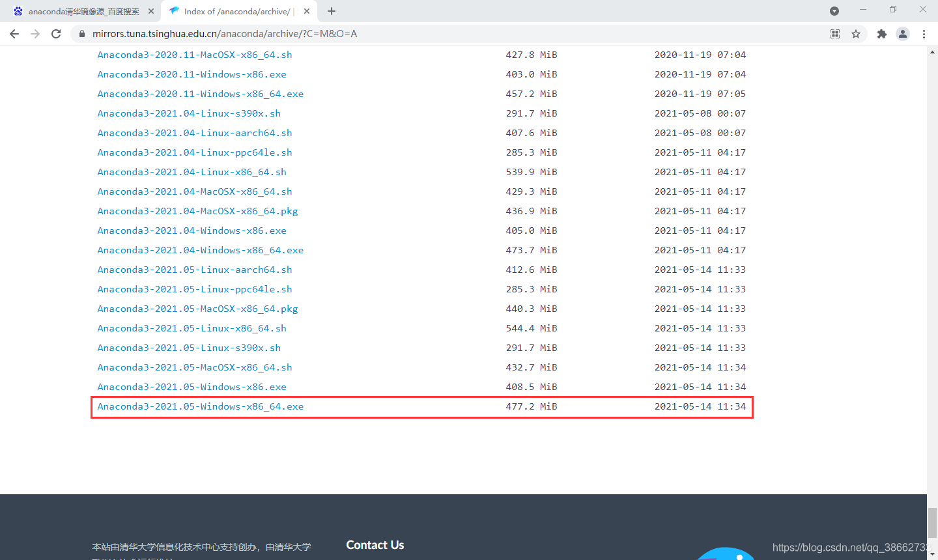938x560 pixels.
Task: Download Anaconda3-2020.11-Windows-x86.exe
Action: (x=192, y=74)
